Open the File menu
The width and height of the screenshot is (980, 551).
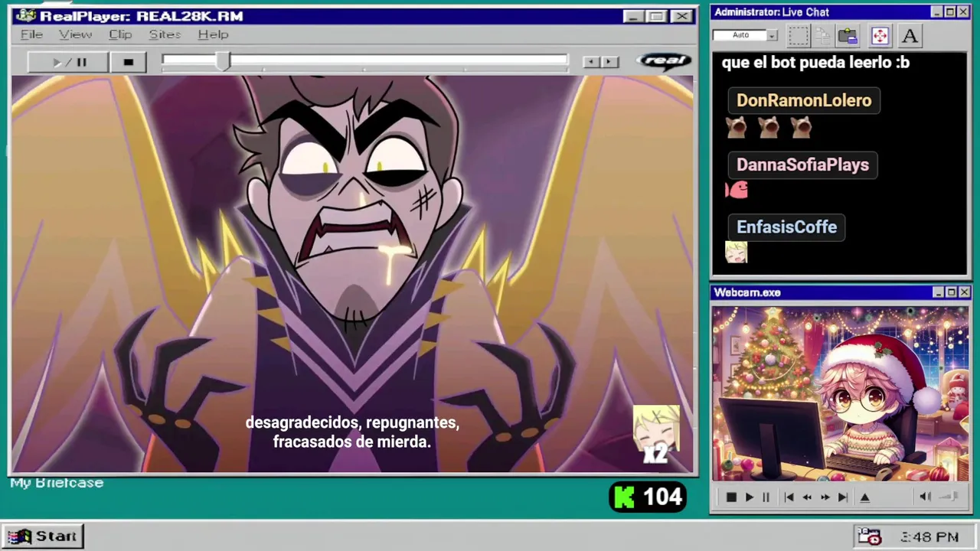tap(31, 34)
